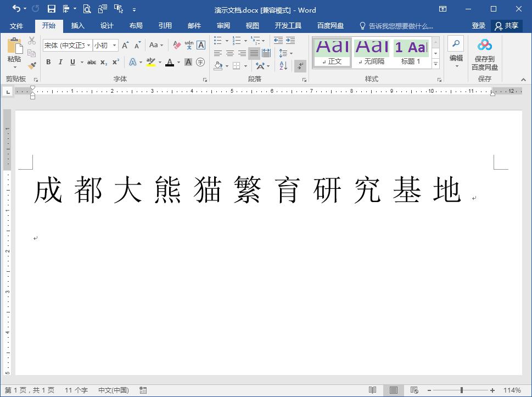This screenshot has width=532, height=397.
Task: Open the 文件 menu
Action: pos(16,25)
